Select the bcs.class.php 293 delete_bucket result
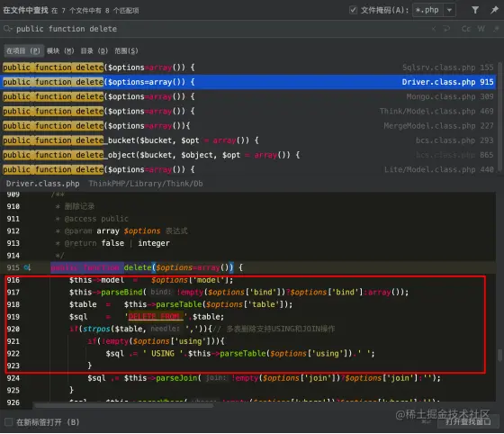The image size is (504, 434). [247, 140]
